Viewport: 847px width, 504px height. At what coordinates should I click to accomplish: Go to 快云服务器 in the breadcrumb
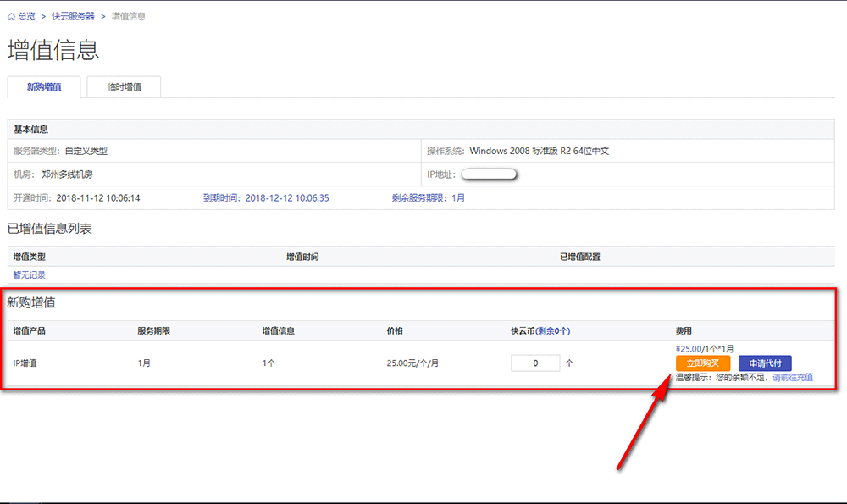(73, 16)
